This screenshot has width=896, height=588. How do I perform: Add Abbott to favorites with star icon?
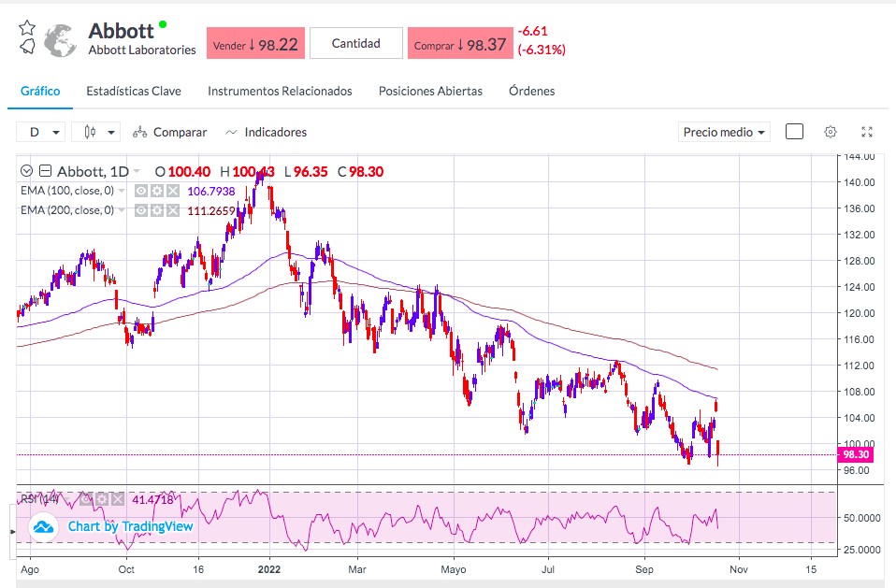27,27
